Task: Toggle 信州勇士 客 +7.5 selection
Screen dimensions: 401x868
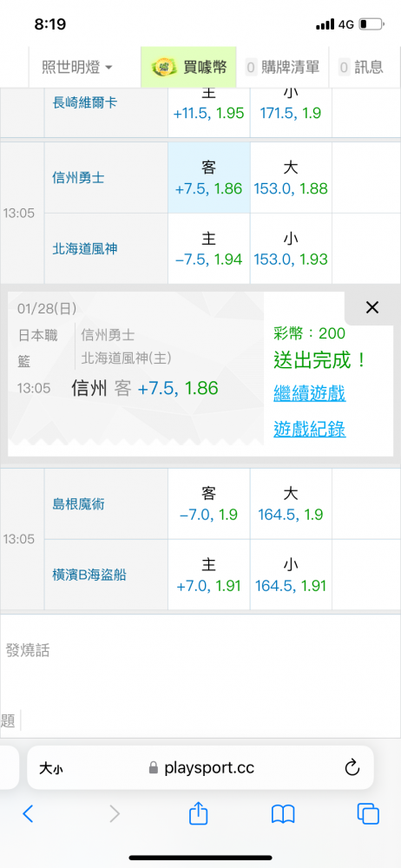Action: tap(209, 178)
